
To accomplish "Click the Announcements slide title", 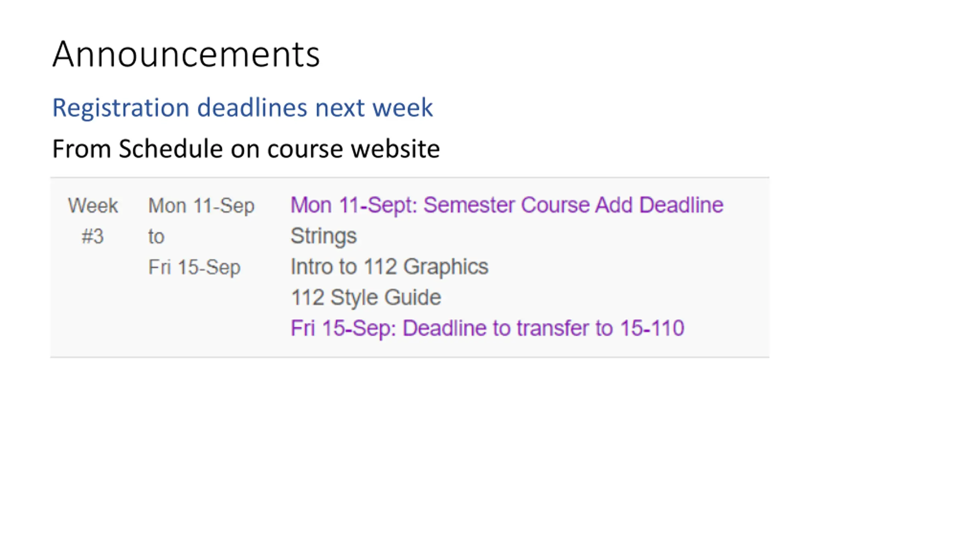I will coord(186,54).
